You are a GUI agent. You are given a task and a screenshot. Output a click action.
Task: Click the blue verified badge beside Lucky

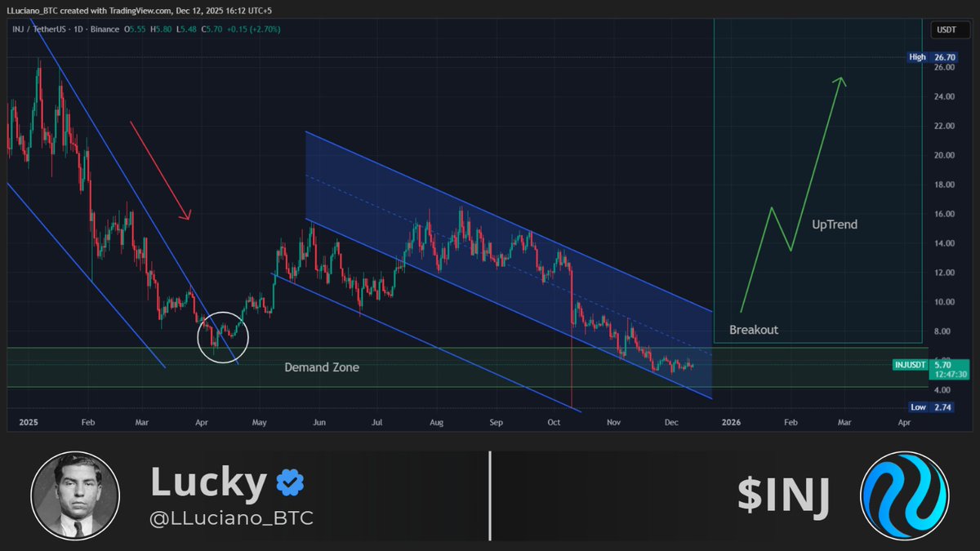pyautogui.click(x=290, y=482)
